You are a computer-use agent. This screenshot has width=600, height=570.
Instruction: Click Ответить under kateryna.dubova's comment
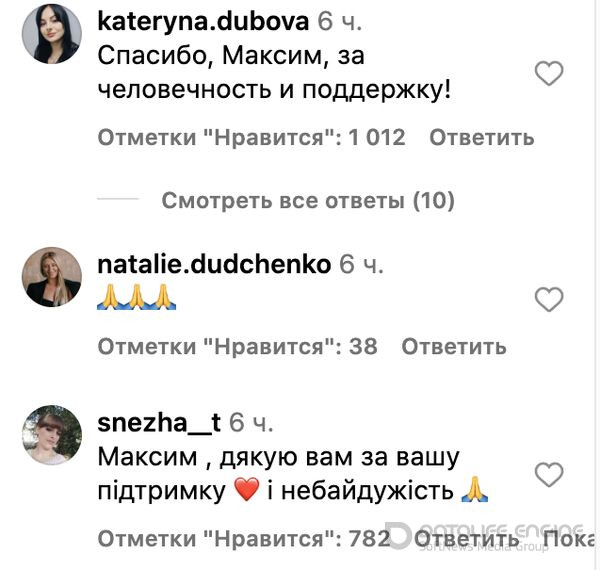[x=481, y=137]
